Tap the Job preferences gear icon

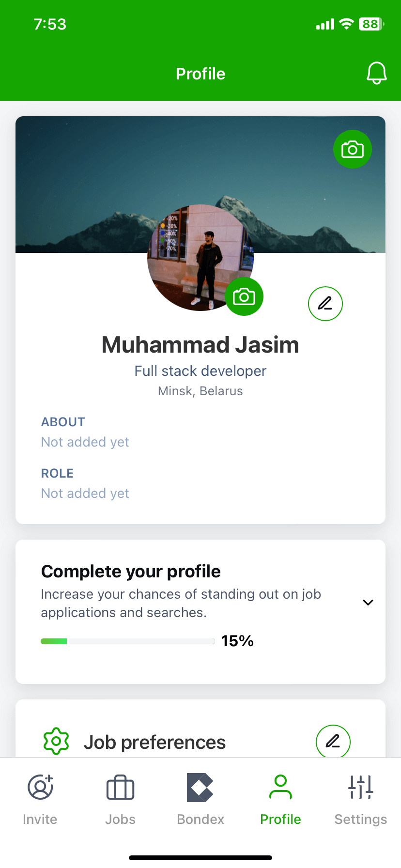(56, 741)
